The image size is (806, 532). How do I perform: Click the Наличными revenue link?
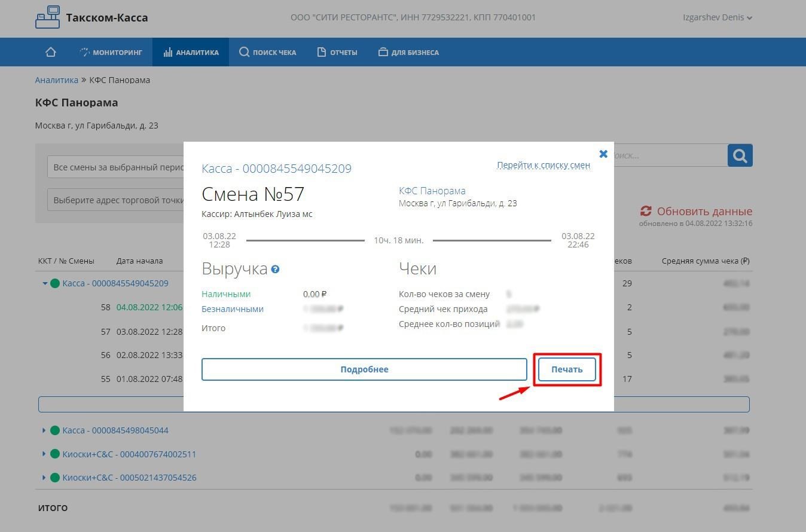point(226,294)
